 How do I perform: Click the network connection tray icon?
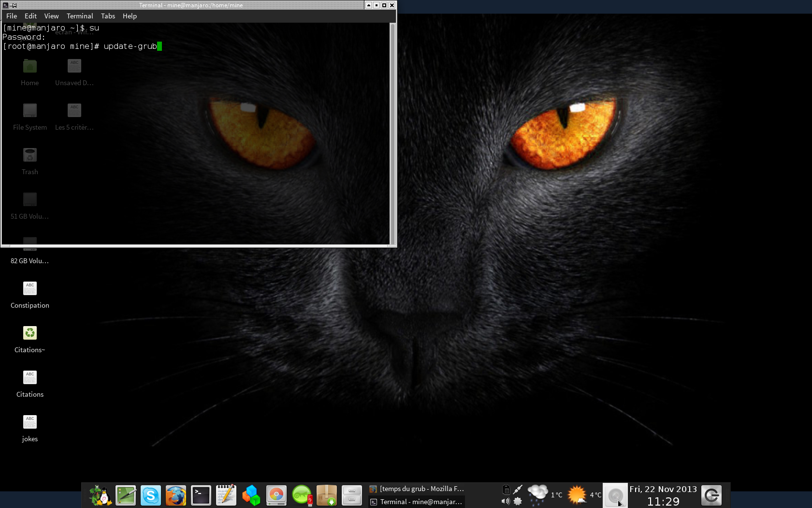518,489
